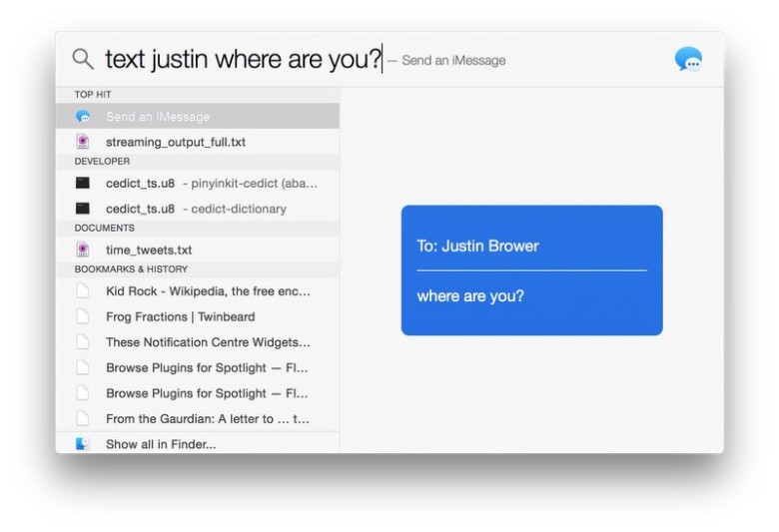
Task: Open These Notification Centre Widgets bookmark
Action: pos(208,342)
